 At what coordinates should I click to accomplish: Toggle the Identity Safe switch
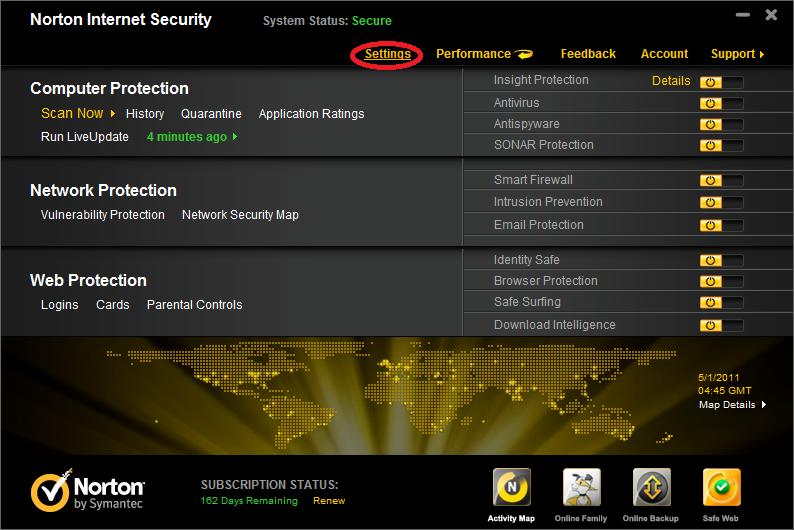(721, 261)
